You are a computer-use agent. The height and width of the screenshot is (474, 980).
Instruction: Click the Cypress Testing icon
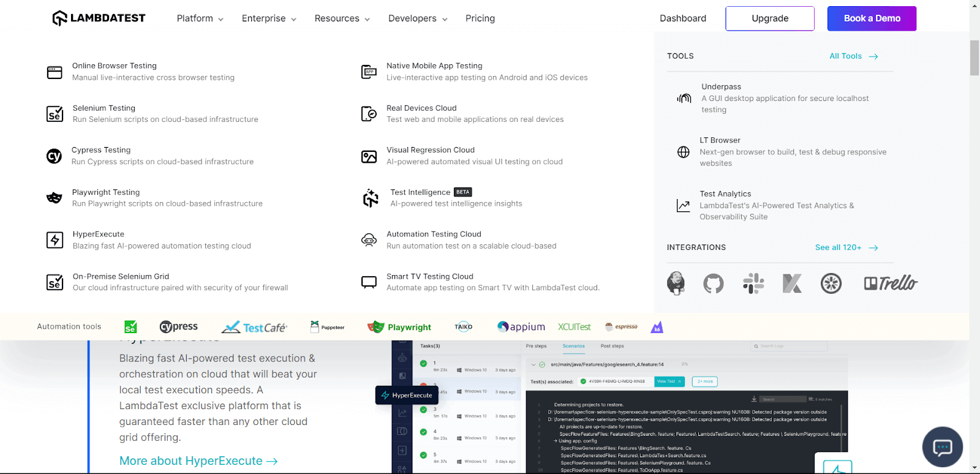pos(54,156)
